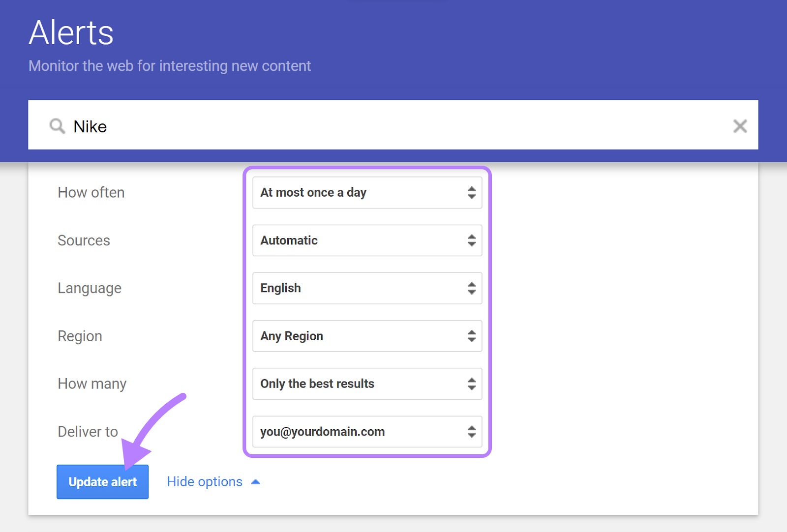787x532 pixels.
Task: Click the Sources label
Action: (x=84, y=240)
